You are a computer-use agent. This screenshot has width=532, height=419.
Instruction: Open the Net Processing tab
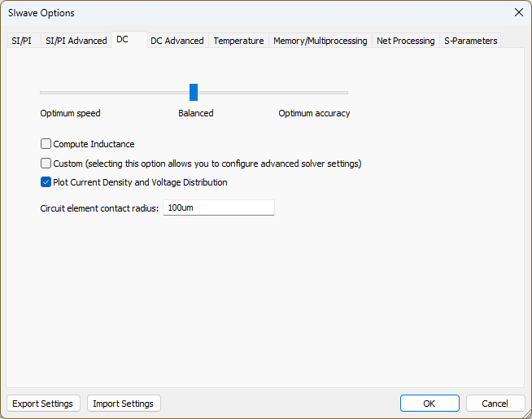[405, 41]
